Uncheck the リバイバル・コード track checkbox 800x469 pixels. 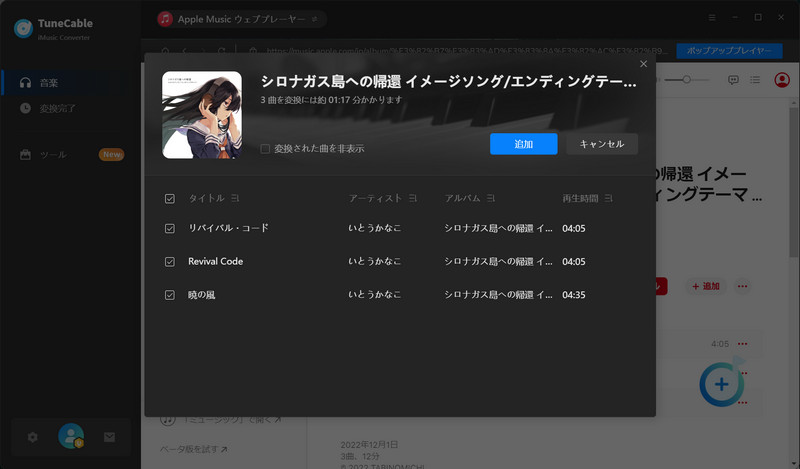pos(170,229)
